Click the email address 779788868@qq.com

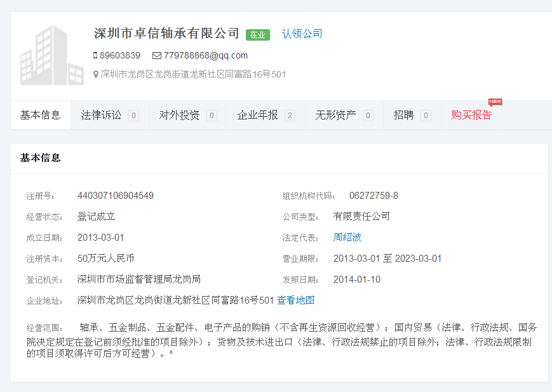pyautogui.click(x=205, y=55)
